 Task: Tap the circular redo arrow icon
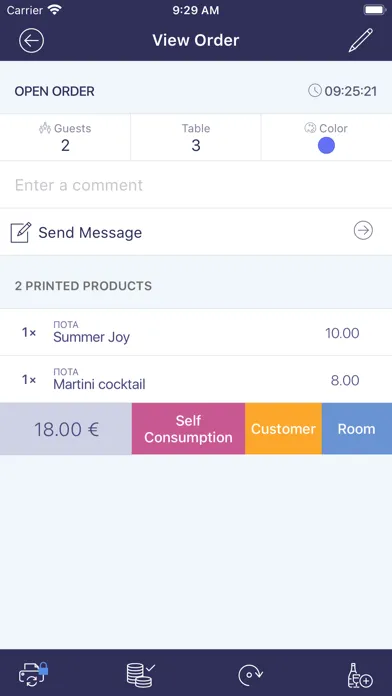pos(251,675)
